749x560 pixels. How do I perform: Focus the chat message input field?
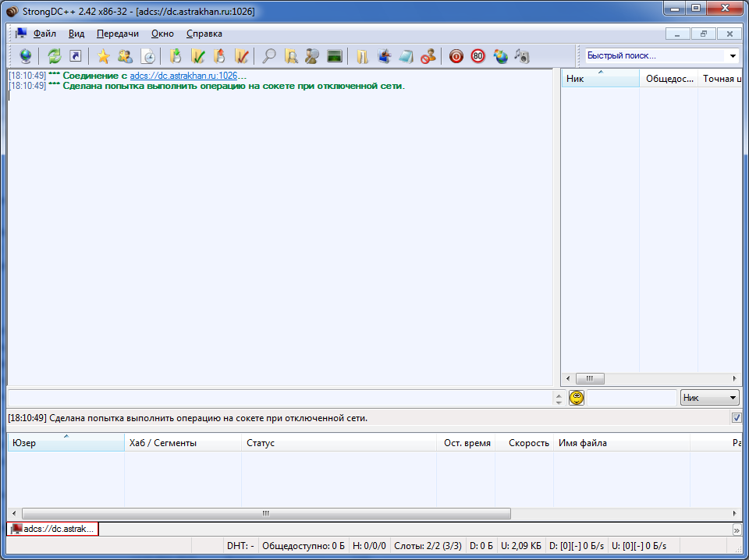pyautogui.click(x=281, y=398)
